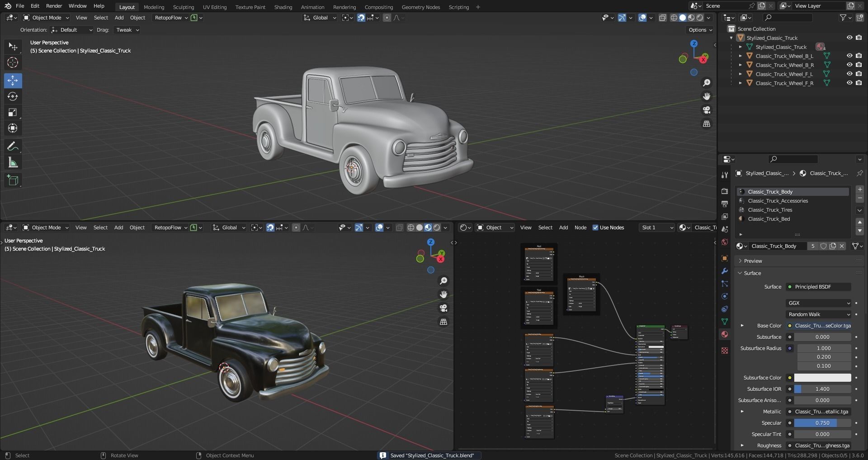The image size is (868, 460).
Task: Hide Stylized_Classic_Truck collection in viewport
Action: tap(849, 38)
